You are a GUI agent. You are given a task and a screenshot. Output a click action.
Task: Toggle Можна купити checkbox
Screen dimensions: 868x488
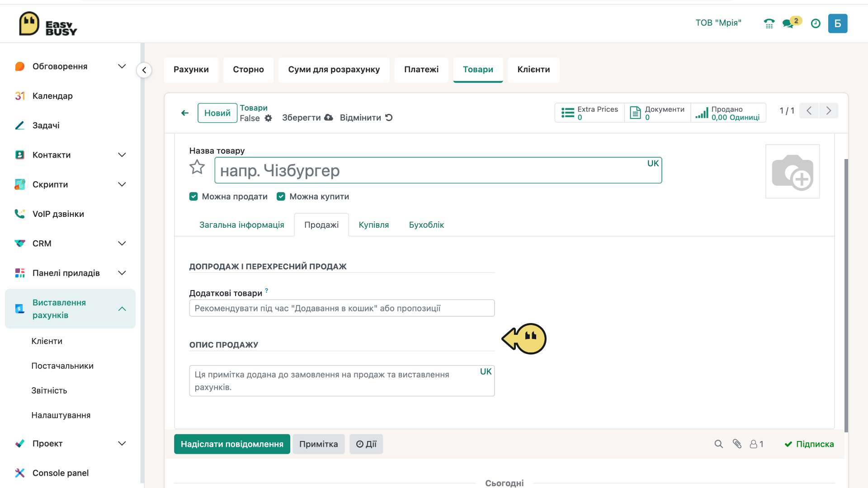[281, 197]
